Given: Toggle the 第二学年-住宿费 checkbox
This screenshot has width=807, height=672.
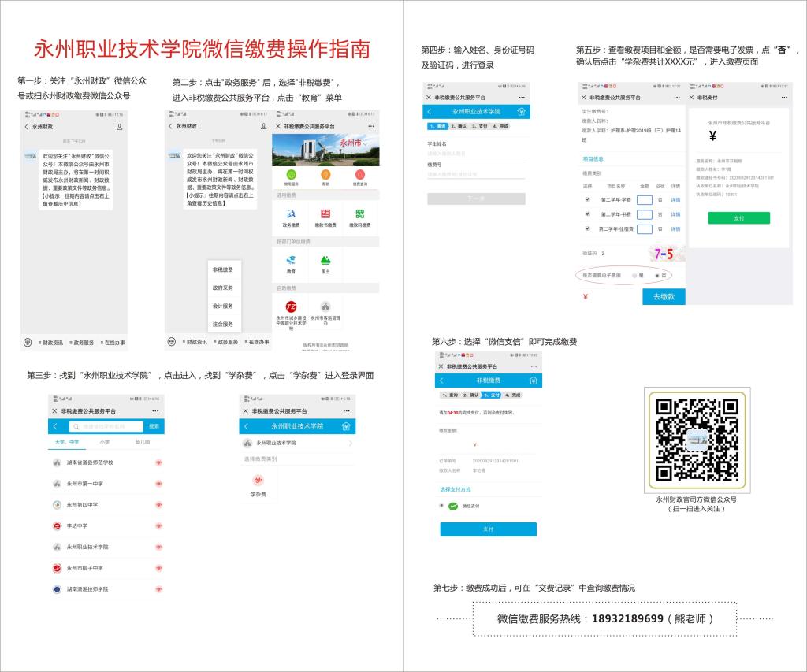Looking at the screenshot, I should pyautogui.click(x=587, y=228).
